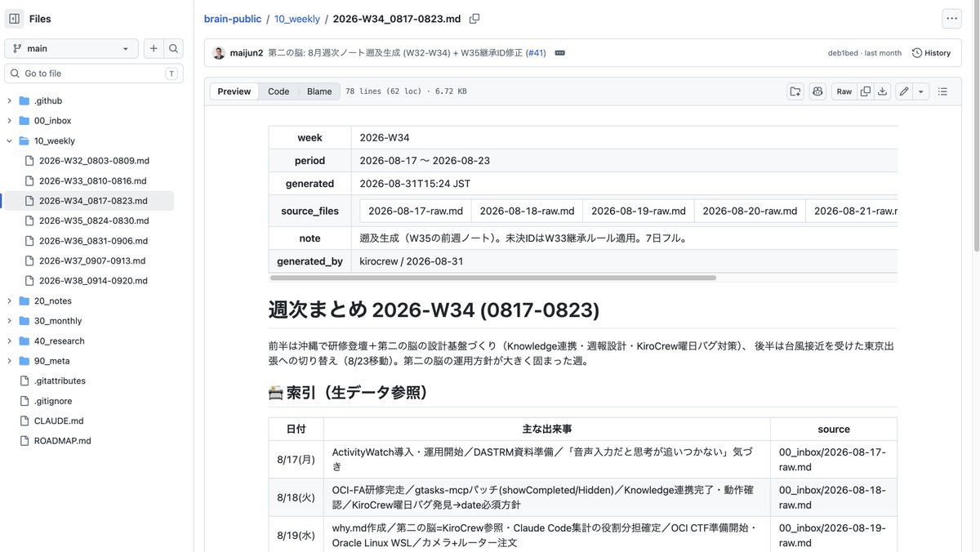
Task: Open 2026-W35_0824-0830.md in file tree
Action: click(x=94, y=221)
